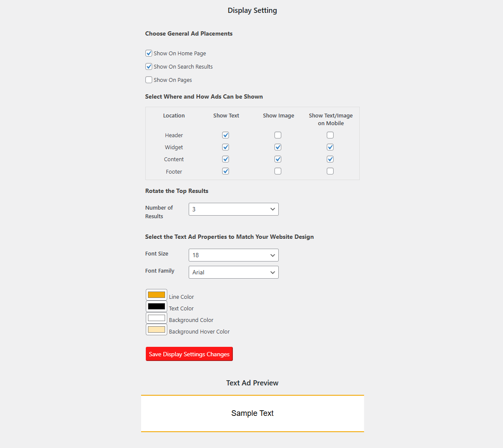Uncheck Content Show Text checkbox
The height and width of the screenshot is (448, 503).
[x=226, y=159]
